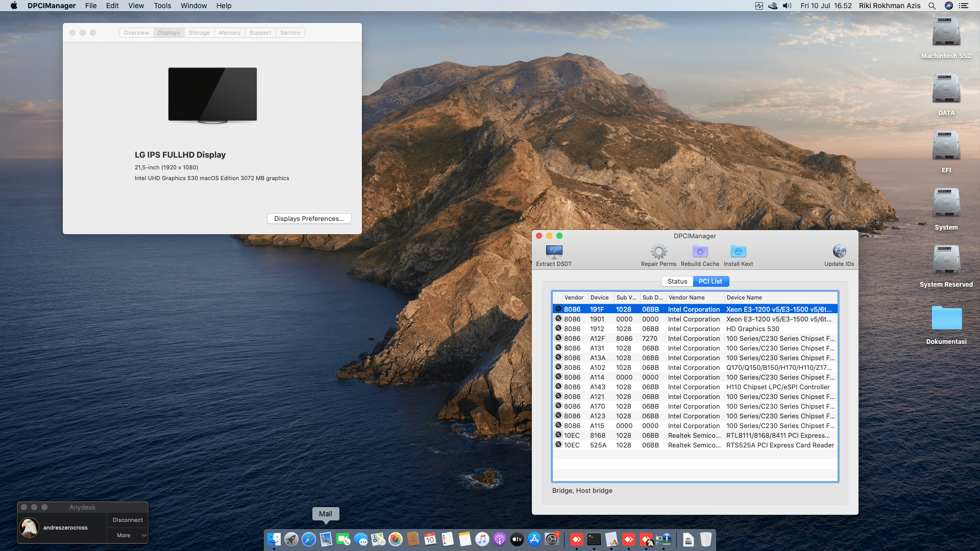Switch to the Status segment
Image resolution: width=980 pixels, height=551 pixels.
tap(677, 282)
